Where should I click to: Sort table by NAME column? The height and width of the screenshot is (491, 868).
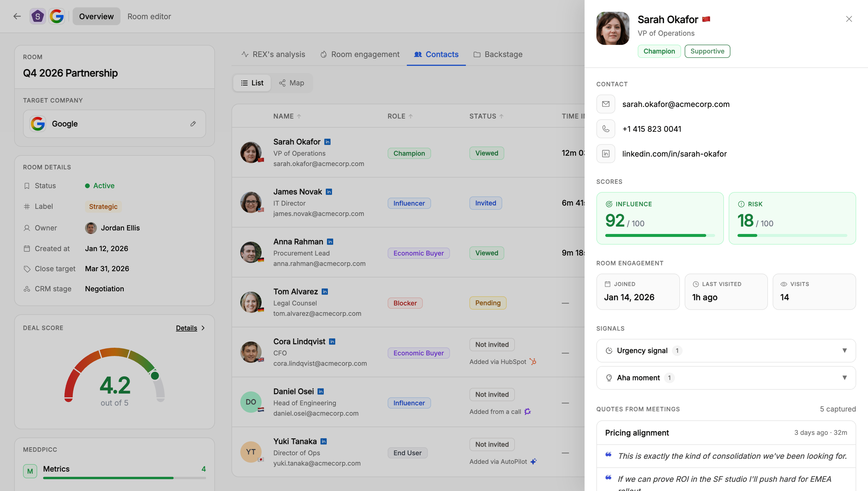(x=287, y=116)
